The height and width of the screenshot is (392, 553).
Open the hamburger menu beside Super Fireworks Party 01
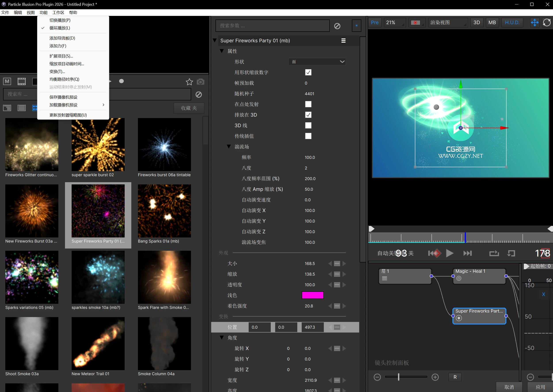[x=343, y=40]
